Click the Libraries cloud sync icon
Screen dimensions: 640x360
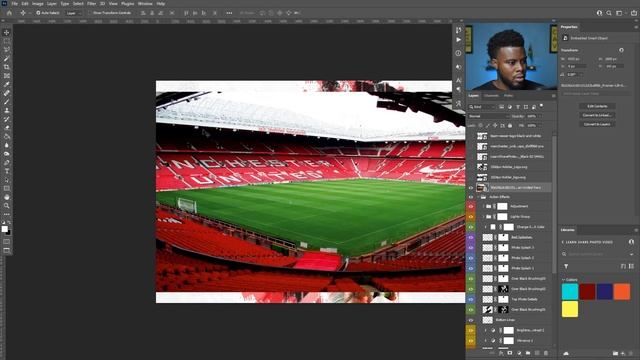point(566,353)
